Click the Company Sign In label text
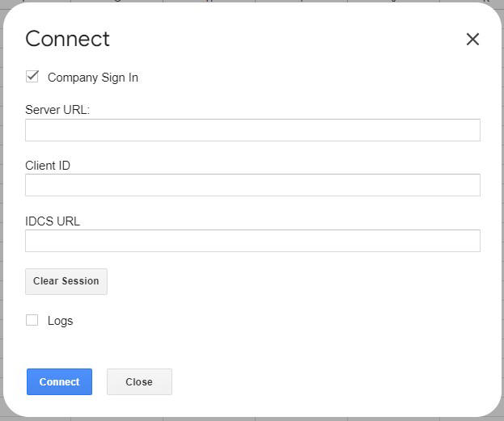 [x=92, y=78]
